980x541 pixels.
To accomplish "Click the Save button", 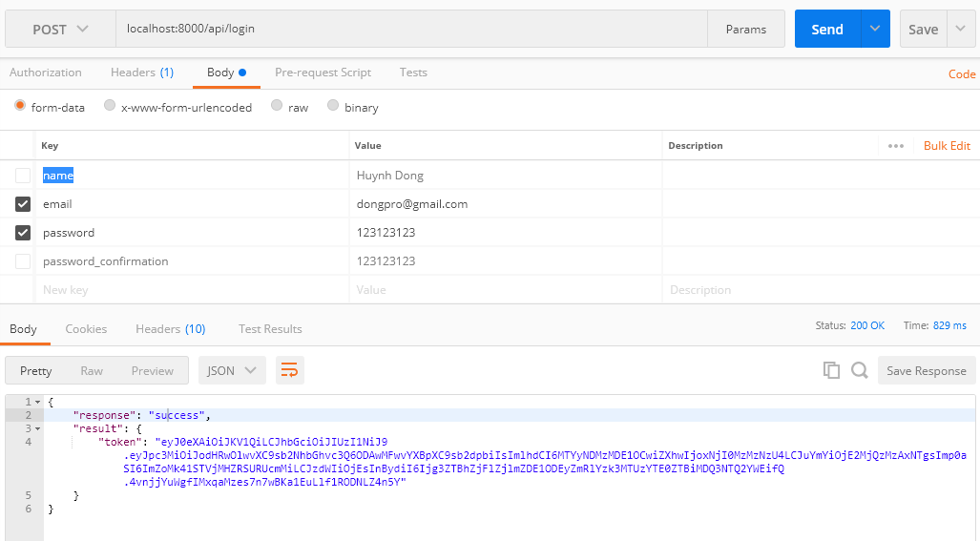I will pyautogui.click(x=923, y=29).
